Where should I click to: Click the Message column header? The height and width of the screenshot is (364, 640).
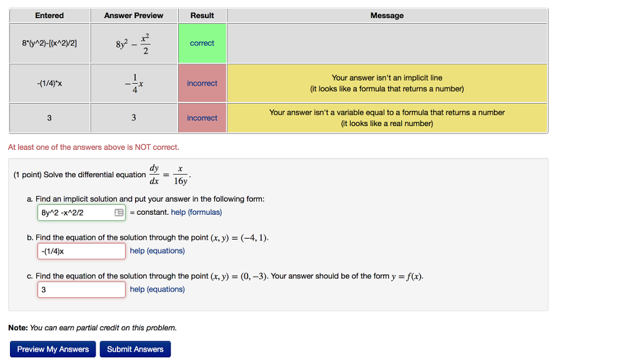pyautogui.click(x=387, y=15)
